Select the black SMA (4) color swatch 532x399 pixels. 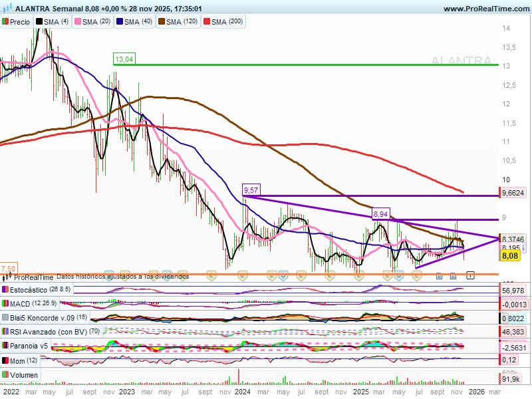point(40,22)
